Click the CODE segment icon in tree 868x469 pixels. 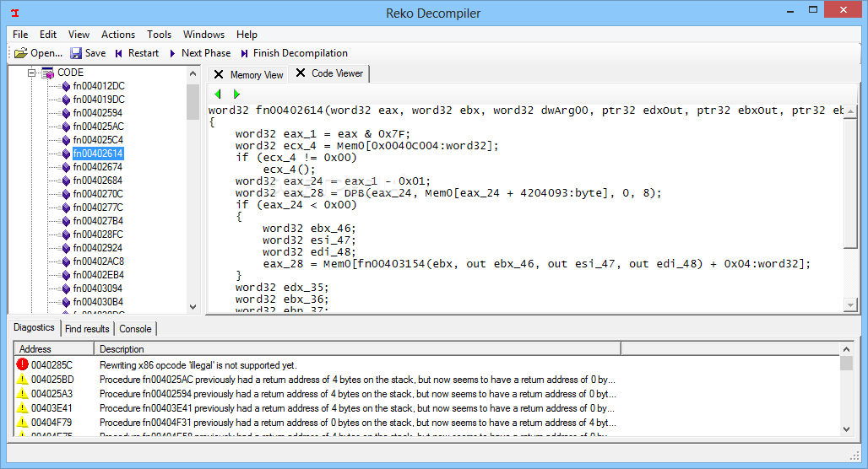(48, 73)
